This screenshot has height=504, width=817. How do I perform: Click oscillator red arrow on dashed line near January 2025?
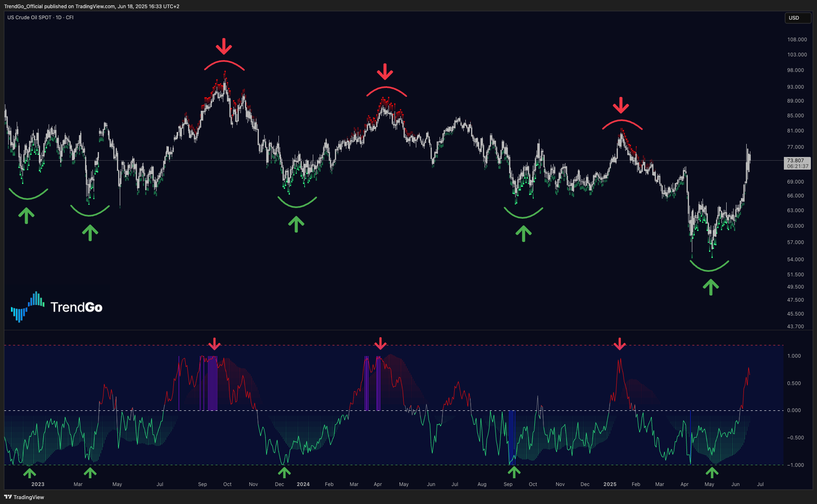620,344
